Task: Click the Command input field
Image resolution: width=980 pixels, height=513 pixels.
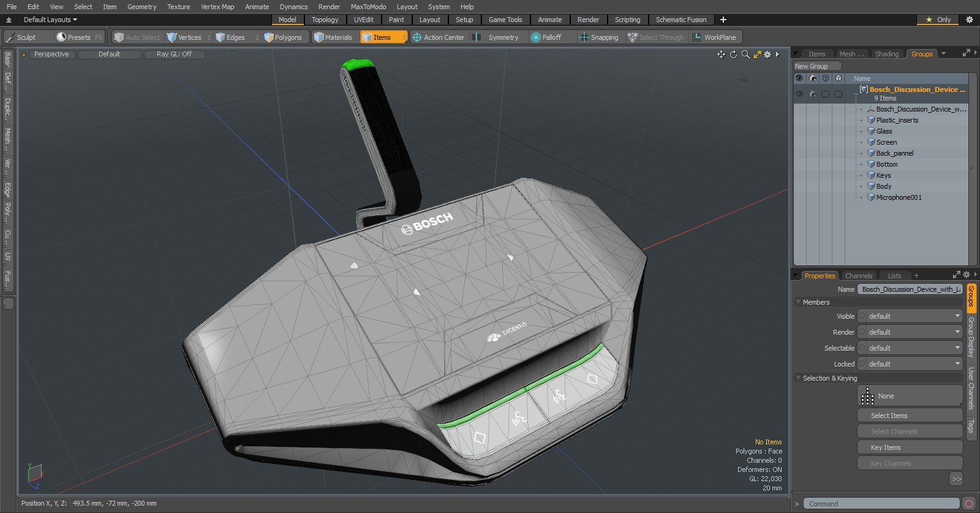Action: point(881,504)
